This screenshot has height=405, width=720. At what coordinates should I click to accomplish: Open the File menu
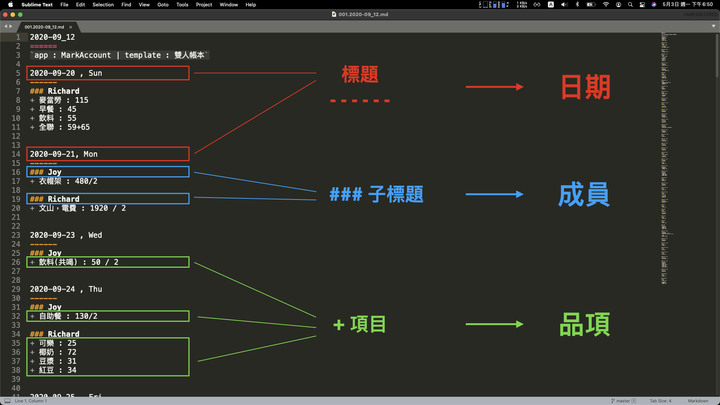[64, 5]
